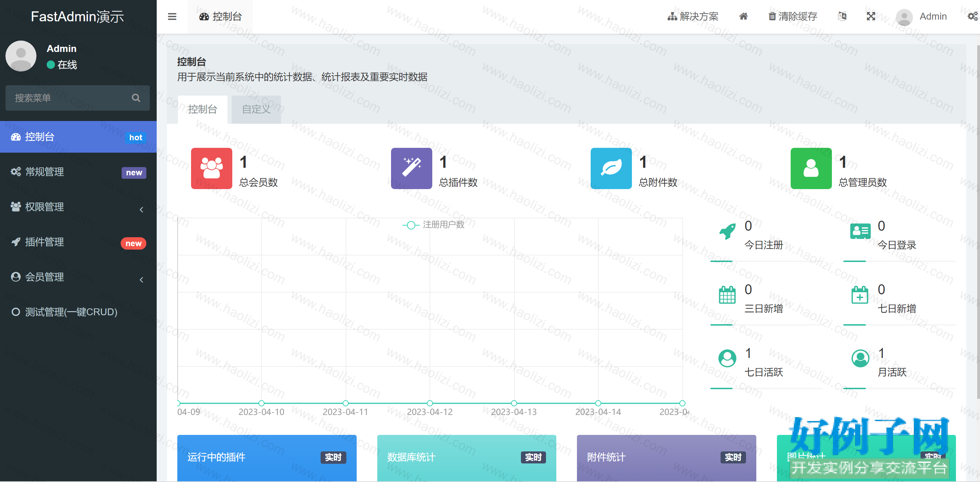Screen dimensions: 980x482
Task: Open the 清除缓存 menu in top bar
Action: [793, 17]
